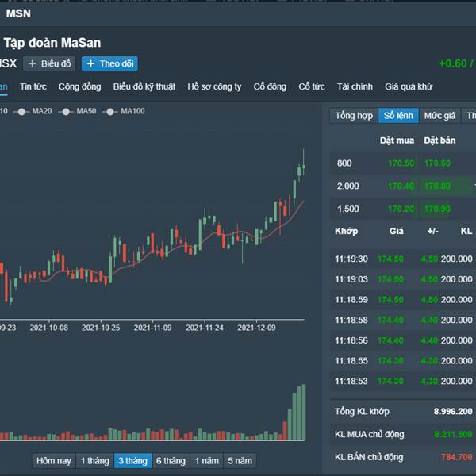This screenshot has height=476, width=476.
Task: Open the Giá quá khứ tab
Action: pyautogui.click(x=409, y=86)
